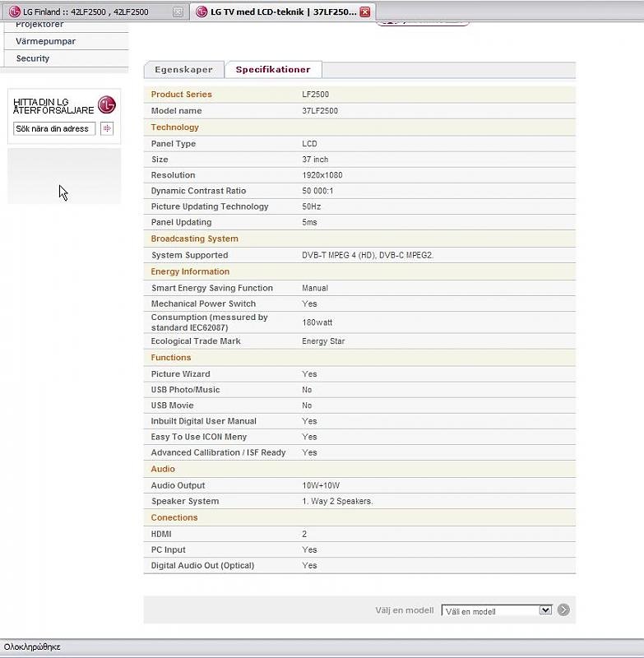Viewport: 644px width, 658px height.
Task: Click the Smart Energy Saving value Manual
Action: point(315,289)
